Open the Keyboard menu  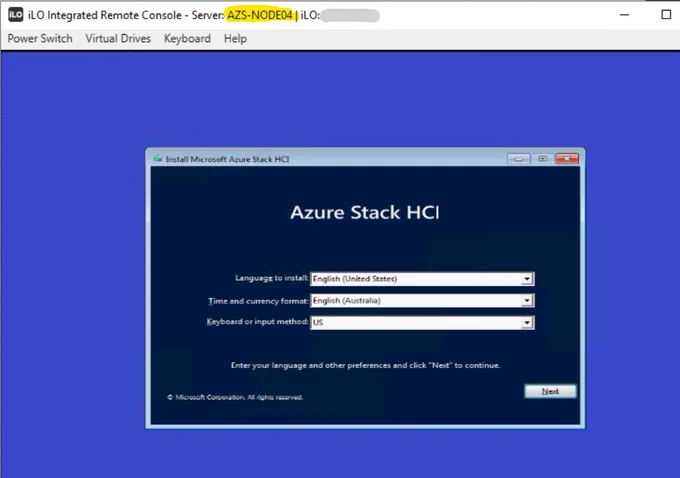(x=187, y=39)
